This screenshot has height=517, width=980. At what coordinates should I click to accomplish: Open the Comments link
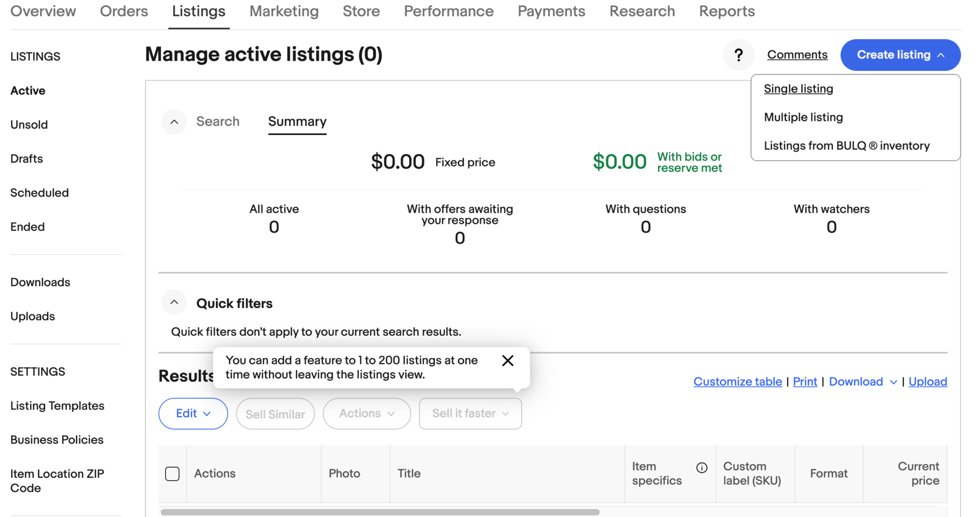pyautogui.click(x=797, y=55)
